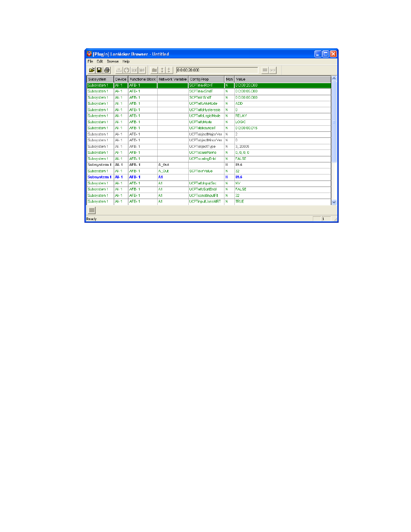Select the SCPTovrValue cell
The height and width of the screenshot is (532, 411).
[x=206, y=171]
